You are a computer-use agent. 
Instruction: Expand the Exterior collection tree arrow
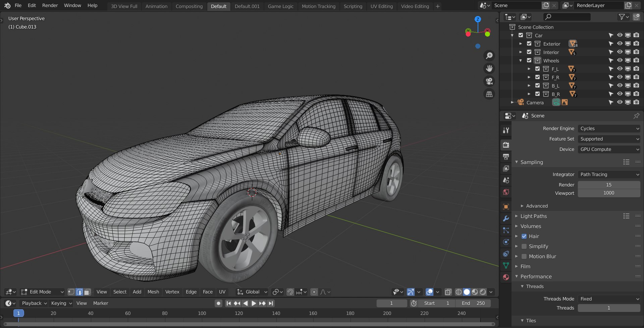click(x=521, y=44)
